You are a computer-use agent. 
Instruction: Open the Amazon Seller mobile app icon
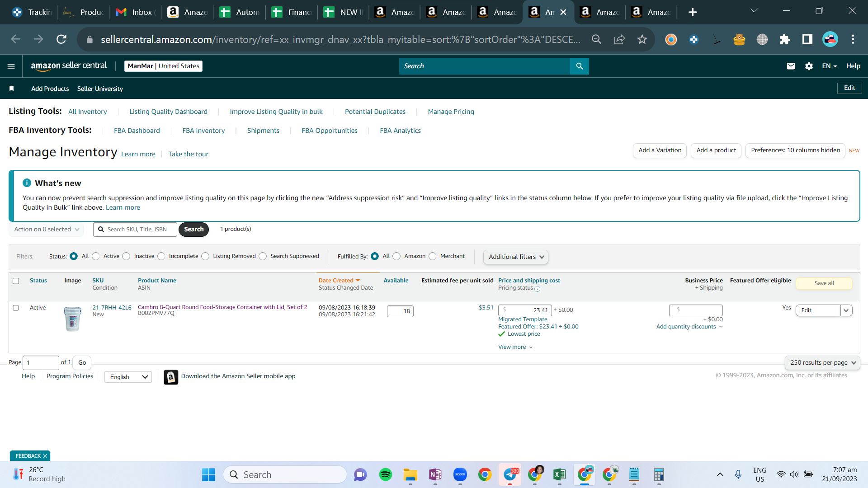pos(171,377)
